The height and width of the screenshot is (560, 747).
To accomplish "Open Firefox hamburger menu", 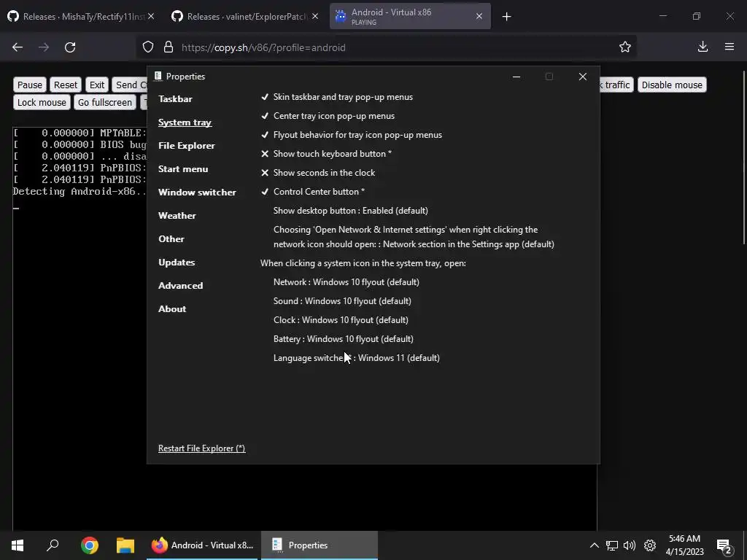I will pyautogui.click(x=729, y=47).
